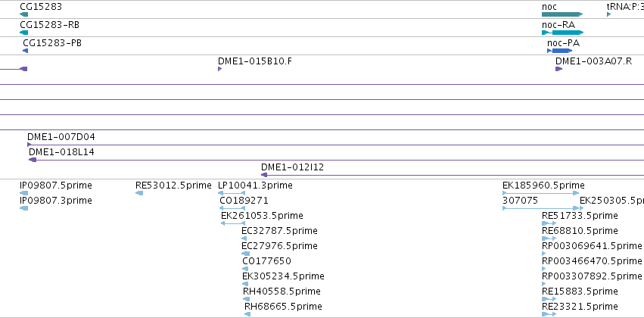The image size is (644, 318).
Task: Click the EK185960.5prime EST span
Action: [540, 193]
